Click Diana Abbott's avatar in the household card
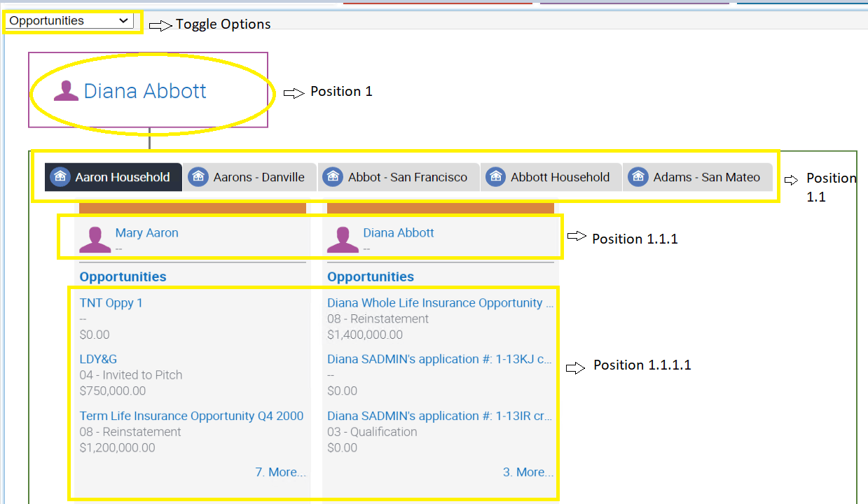This screenshot has height=504, width=868. point(343,238)
